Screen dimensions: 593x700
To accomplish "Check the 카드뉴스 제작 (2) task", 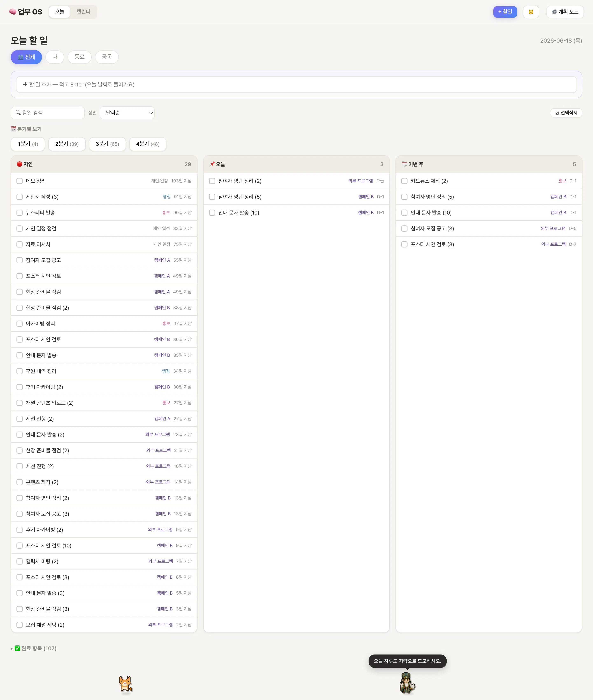I will (404, 181).
